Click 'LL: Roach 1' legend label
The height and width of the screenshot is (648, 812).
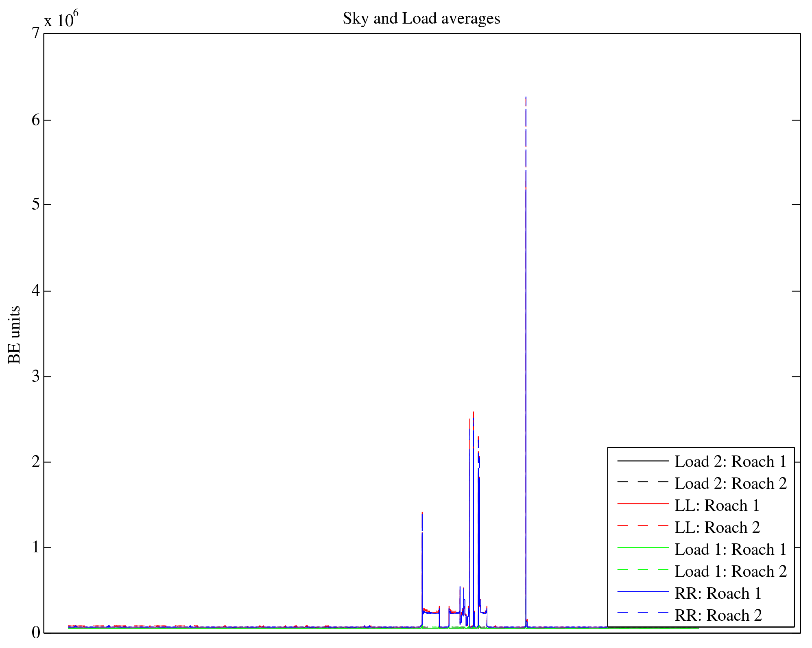coord(717,506)
